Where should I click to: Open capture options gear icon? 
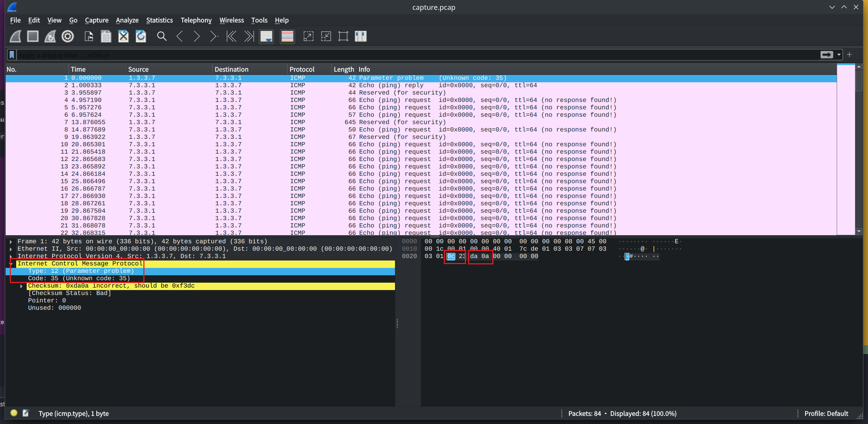click(67, 36)
